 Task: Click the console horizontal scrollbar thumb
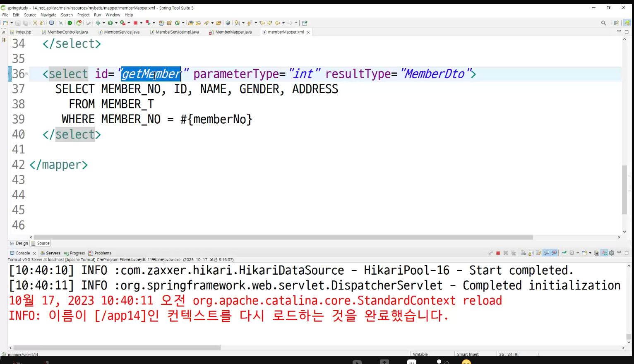point(117,348)
